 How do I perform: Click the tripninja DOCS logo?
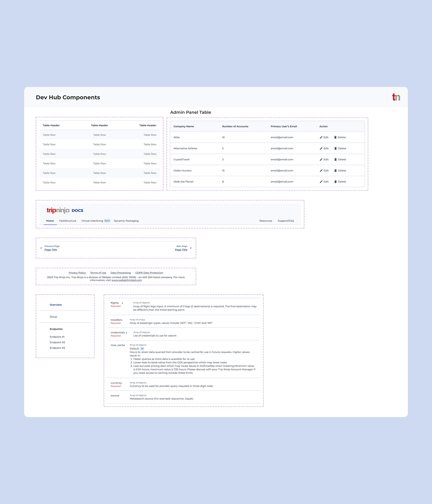click(64, 210)
